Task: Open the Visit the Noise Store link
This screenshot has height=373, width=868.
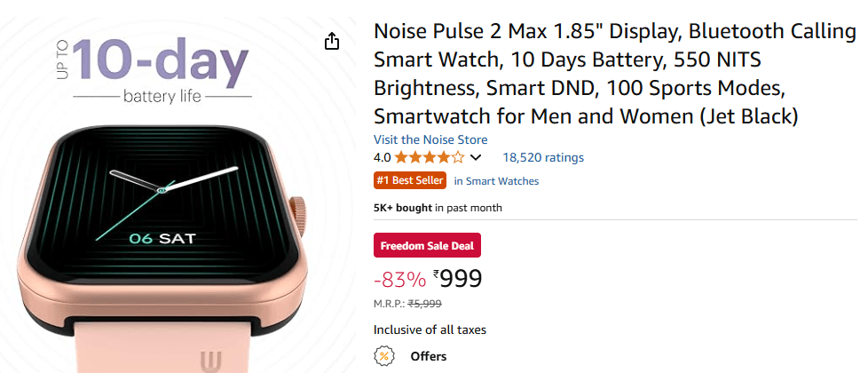Action: coord(430,139)
